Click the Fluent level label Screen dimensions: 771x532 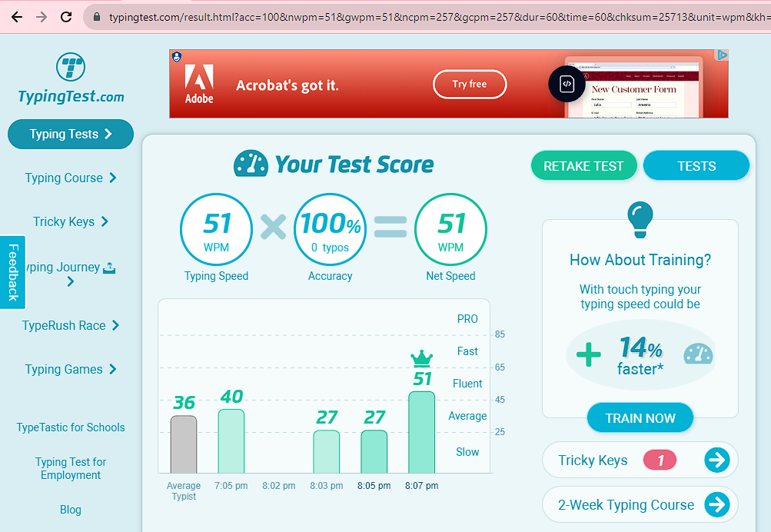467,384
